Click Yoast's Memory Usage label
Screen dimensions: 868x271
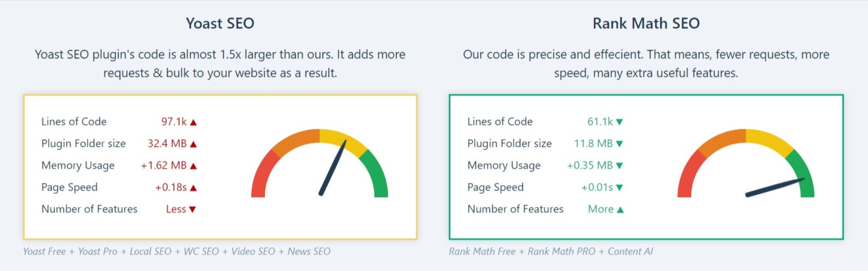[x=78, y=166]
